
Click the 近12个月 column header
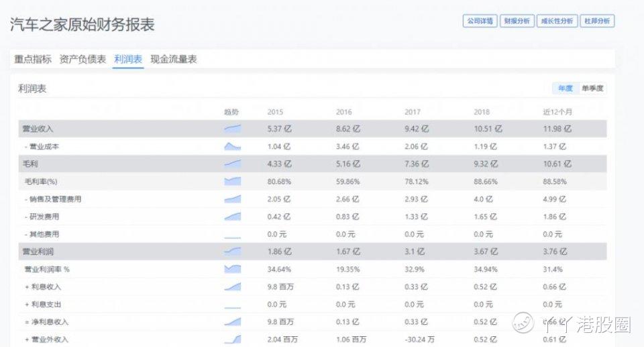click(557, 112)
